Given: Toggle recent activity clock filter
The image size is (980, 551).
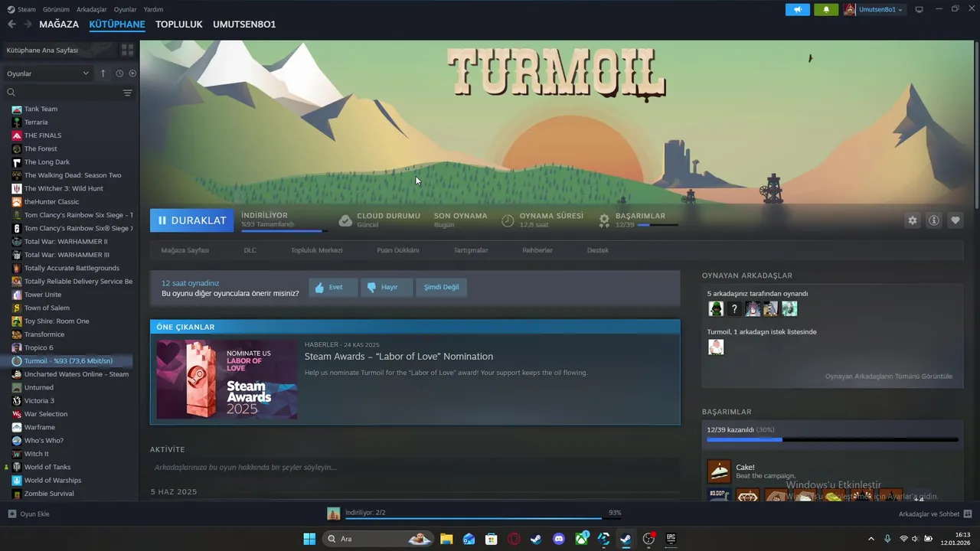Looking at the screenshot, I should pyautogui.click(x=119, y=73).
